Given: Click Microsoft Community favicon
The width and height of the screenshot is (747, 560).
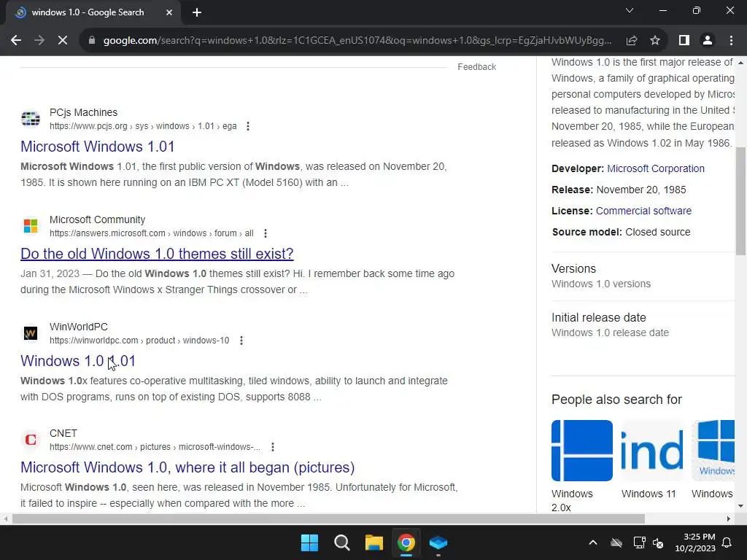Looking at the screenshot, I should coord(31,226).
